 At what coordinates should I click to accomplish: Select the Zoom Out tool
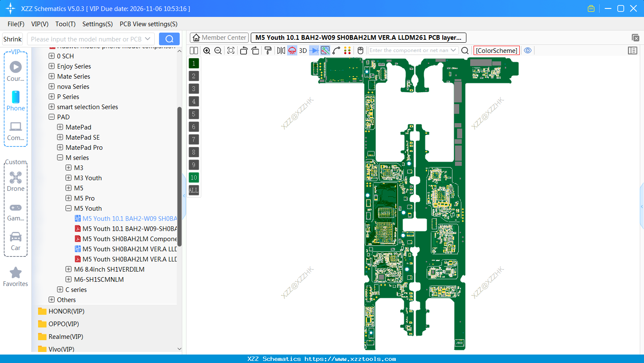(x=218, y=50)
